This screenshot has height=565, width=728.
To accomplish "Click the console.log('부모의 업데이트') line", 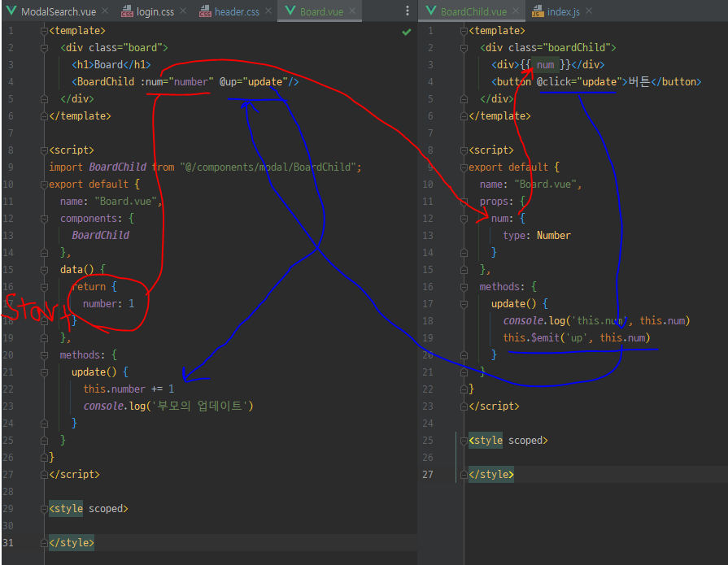I will (168, 406).
